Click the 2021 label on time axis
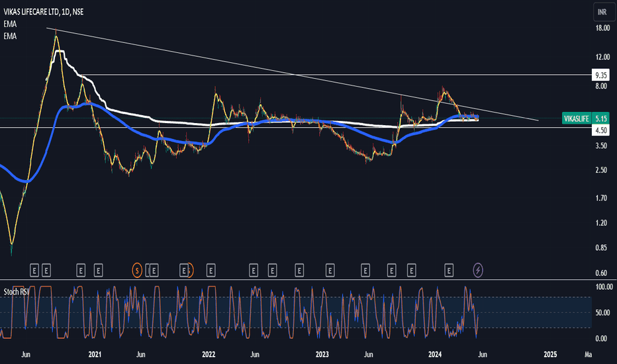The image size is (617, 364). tap(95, 355)
